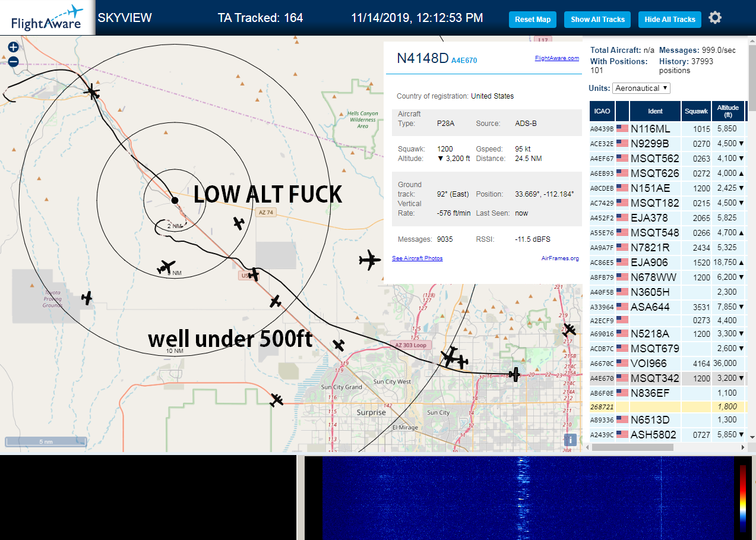The image size is (756, 540).
Task: Click the 36,000 altitude cell
Action: (727, 363)
